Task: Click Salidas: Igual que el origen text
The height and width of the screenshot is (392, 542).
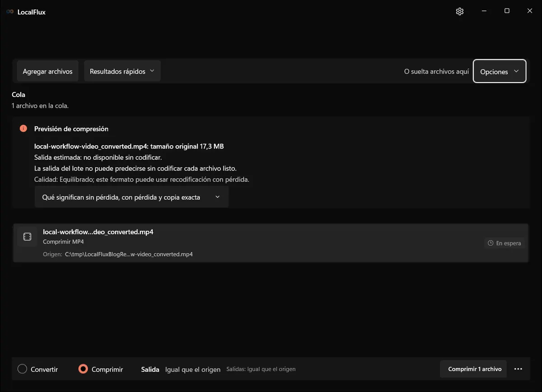Action: click(261, 369)
